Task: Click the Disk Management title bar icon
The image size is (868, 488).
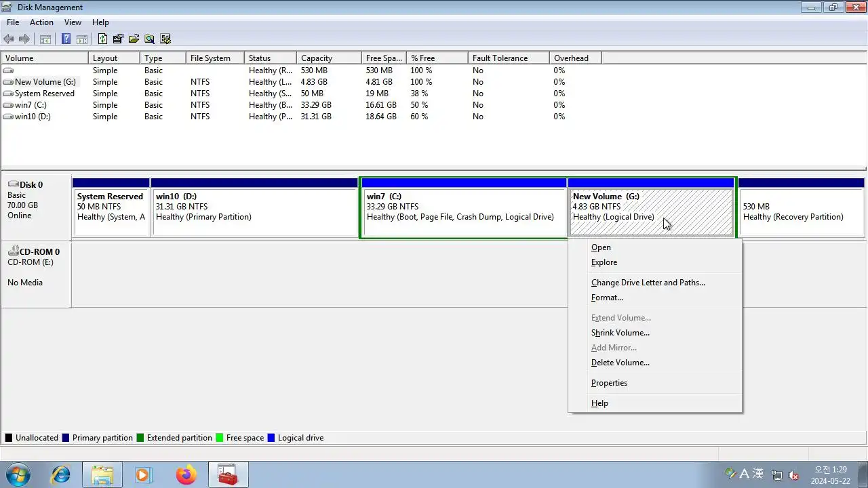Action: [x=8, y=7]
